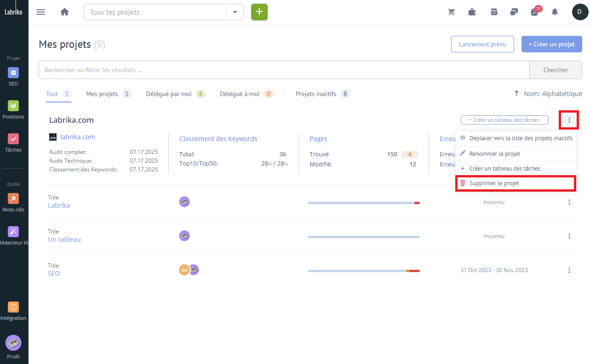Click the Labrika.com project heading
This screenshot has height=364, width=590.
(x=72, y=120)
